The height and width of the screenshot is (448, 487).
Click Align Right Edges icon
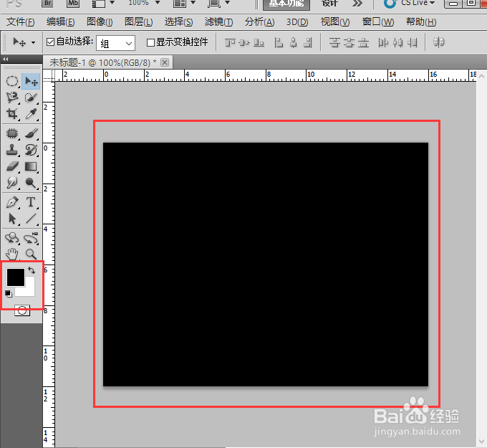pyautogui.click(x=307, y=42)
